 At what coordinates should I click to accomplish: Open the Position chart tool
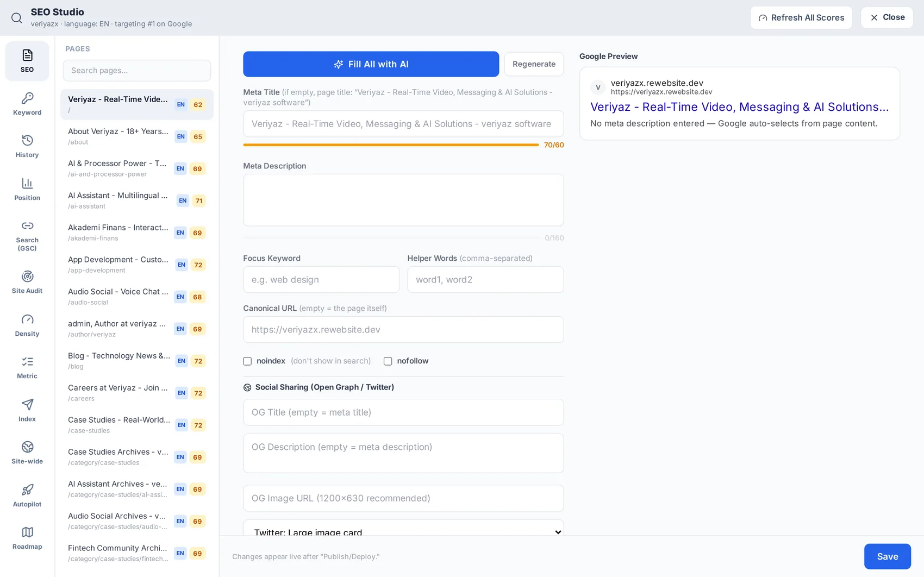click(27, 189)
